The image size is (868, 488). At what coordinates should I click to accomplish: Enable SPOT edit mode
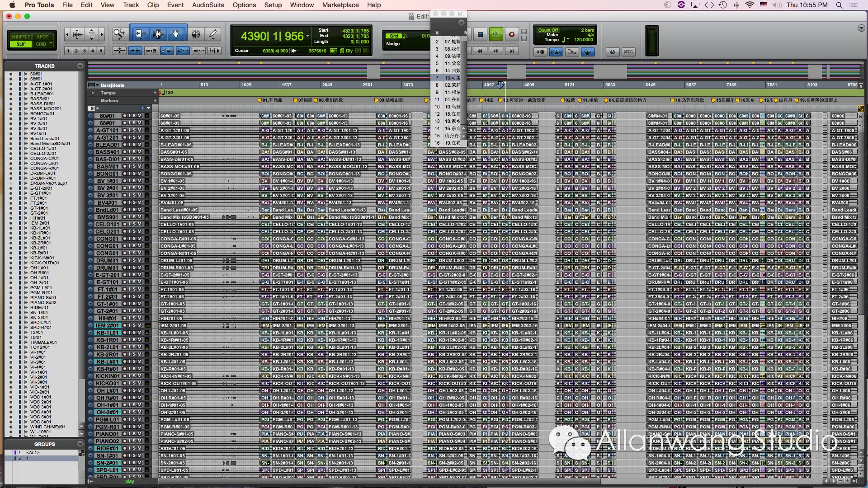(42, 37)
